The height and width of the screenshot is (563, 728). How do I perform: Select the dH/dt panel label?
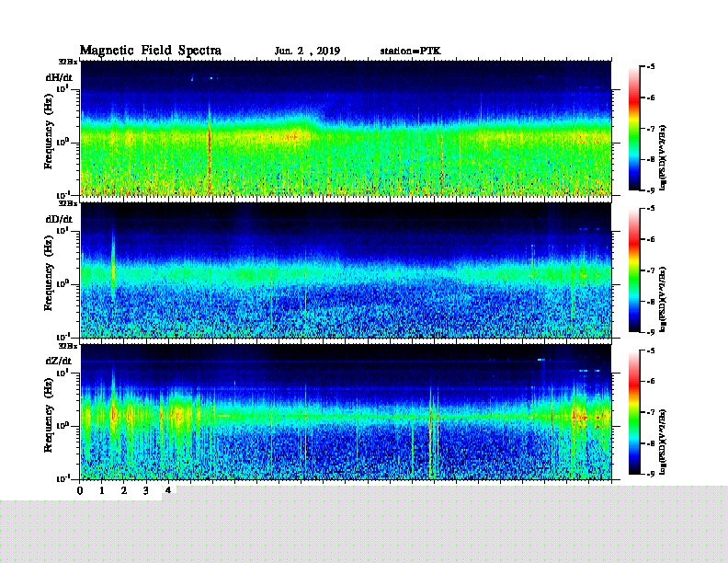coord(59,77)
